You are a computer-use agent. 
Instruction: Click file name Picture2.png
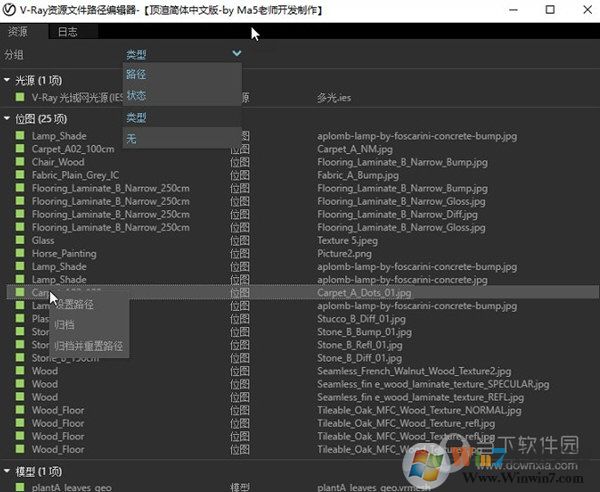[344, 253]
